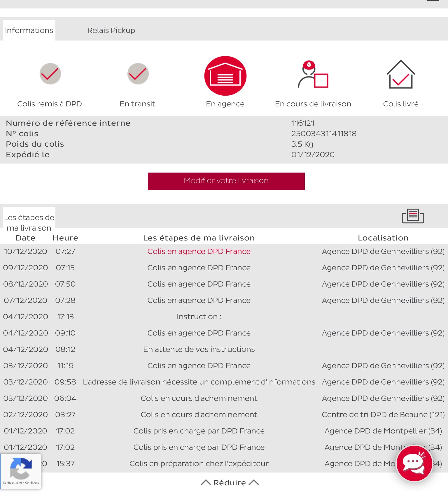Viewport: 448px width, 497px height.
Task: Click the 07:28 time cell
Action: [x=65, y=300]
